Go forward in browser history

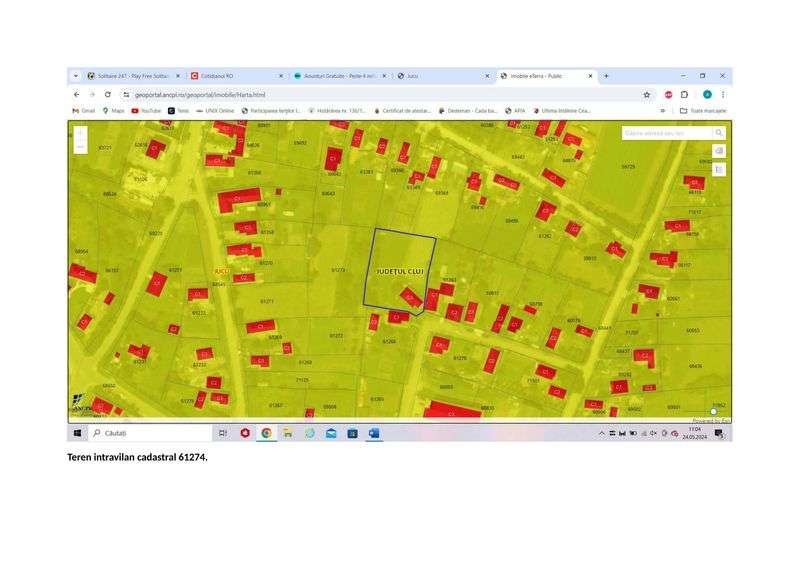92,94
